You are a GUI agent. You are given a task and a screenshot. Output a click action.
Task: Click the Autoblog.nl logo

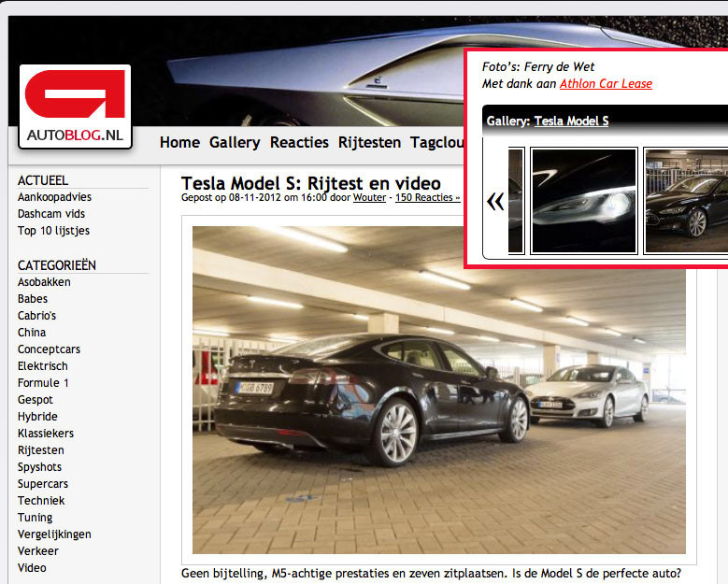point(75,107)
